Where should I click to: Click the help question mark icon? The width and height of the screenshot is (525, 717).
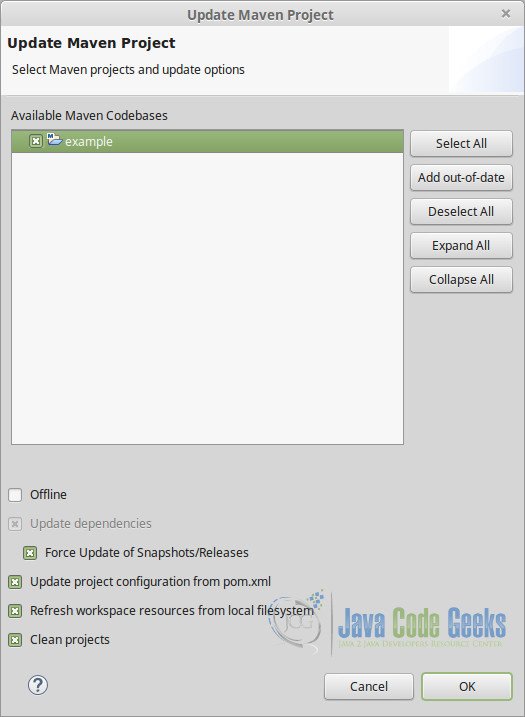coord(38,685)
